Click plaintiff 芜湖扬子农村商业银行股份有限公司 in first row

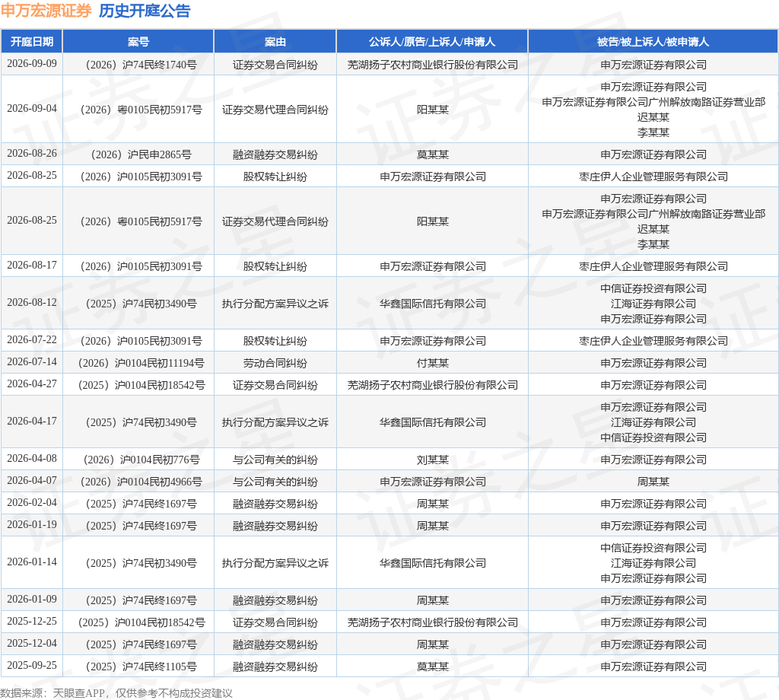coord(432,65)
